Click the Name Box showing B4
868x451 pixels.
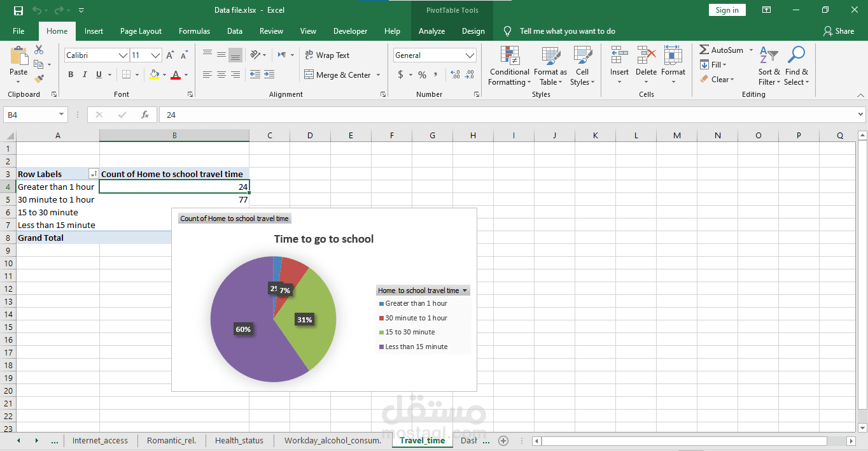36,115
